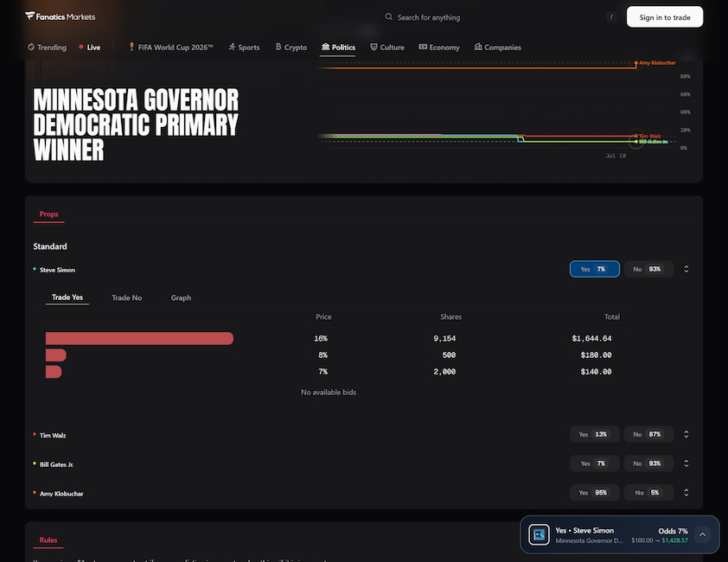This screenshot has width=728, height=562.
Task: Click the Amy Klobuchar candidate name
Action: (x=61, y=494)
